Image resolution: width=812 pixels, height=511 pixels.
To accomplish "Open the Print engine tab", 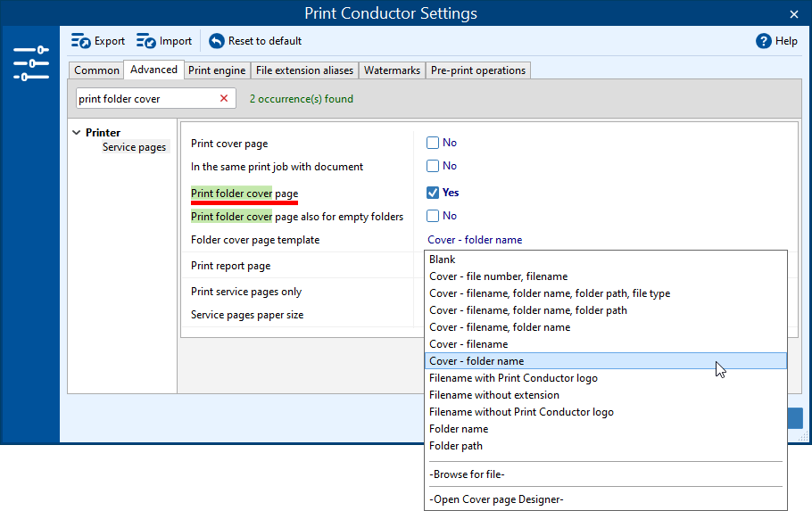I will click(x=217, y=70).
